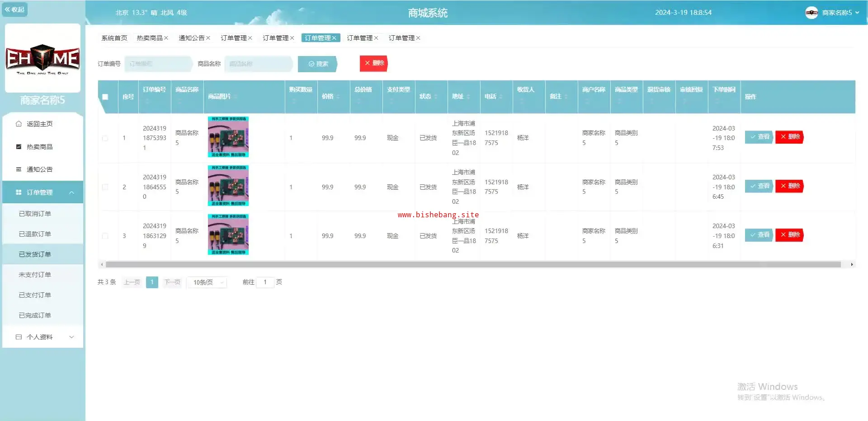This screenshot has height=421, width=868.
Task: Click the 搜索 search button
Action: (318, 64)
